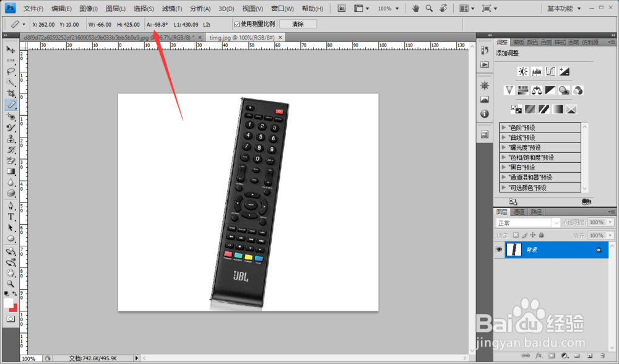This screenshot has width=619, height=364.
Task: Select the Gradient tool
Action: (x=11, y=171)
